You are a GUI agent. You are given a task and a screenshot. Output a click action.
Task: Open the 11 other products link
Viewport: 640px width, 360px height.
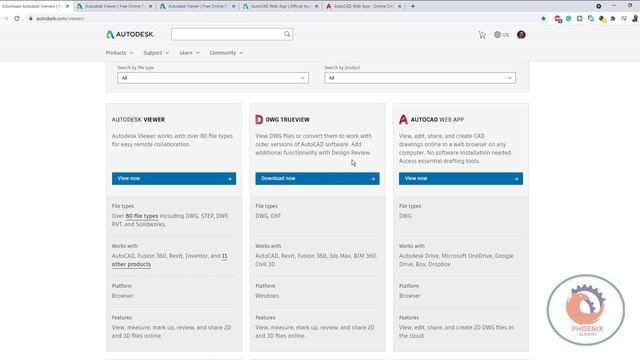[x=169, y=260]
